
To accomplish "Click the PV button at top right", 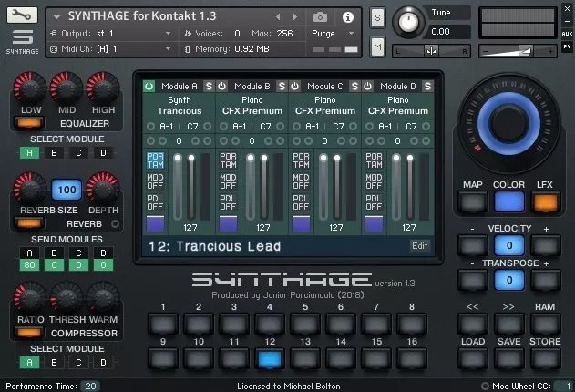I will tap(567, 46).
